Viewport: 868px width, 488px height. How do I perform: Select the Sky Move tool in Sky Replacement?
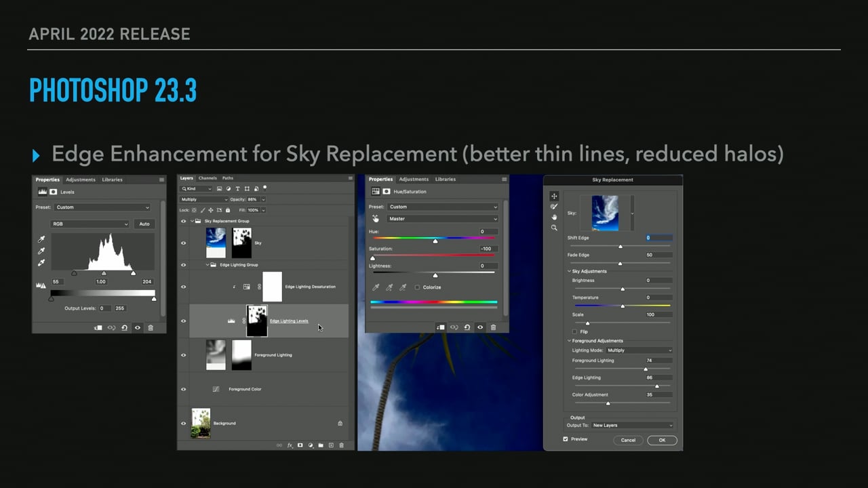tap(554, 196)
